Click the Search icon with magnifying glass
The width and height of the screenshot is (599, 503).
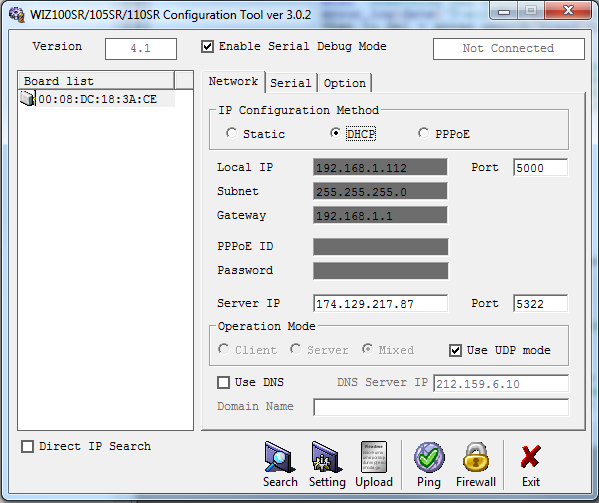click(x=280, y=457)
